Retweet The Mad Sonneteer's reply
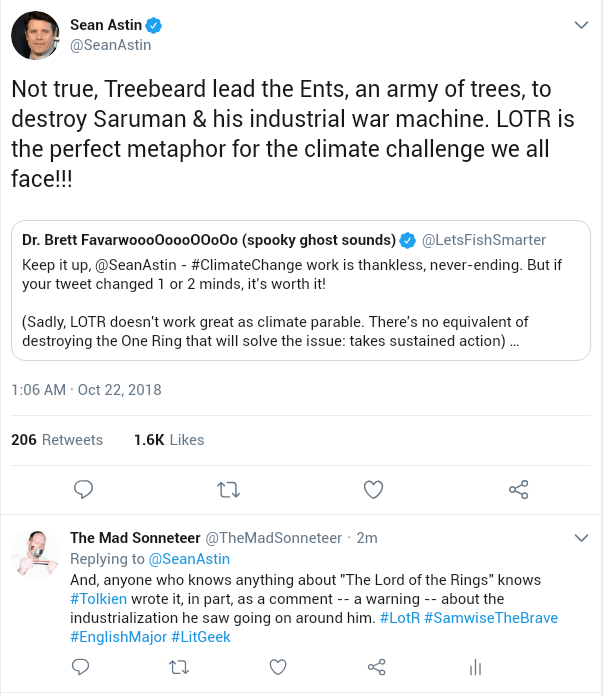 180,666
